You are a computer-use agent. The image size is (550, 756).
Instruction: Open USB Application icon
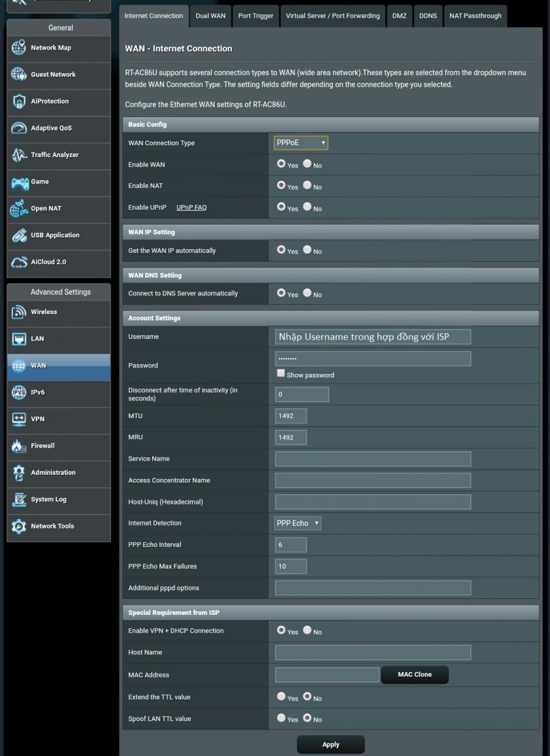pos(19,235)
